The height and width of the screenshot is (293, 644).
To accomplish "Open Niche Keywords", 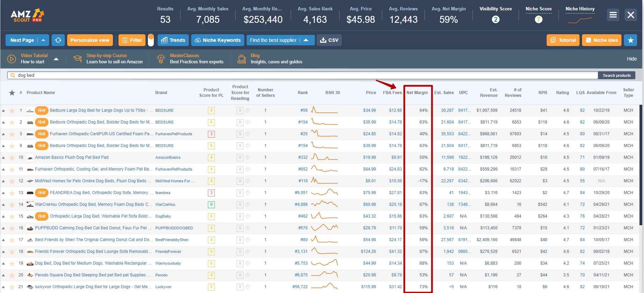I will tap(218, 40).
